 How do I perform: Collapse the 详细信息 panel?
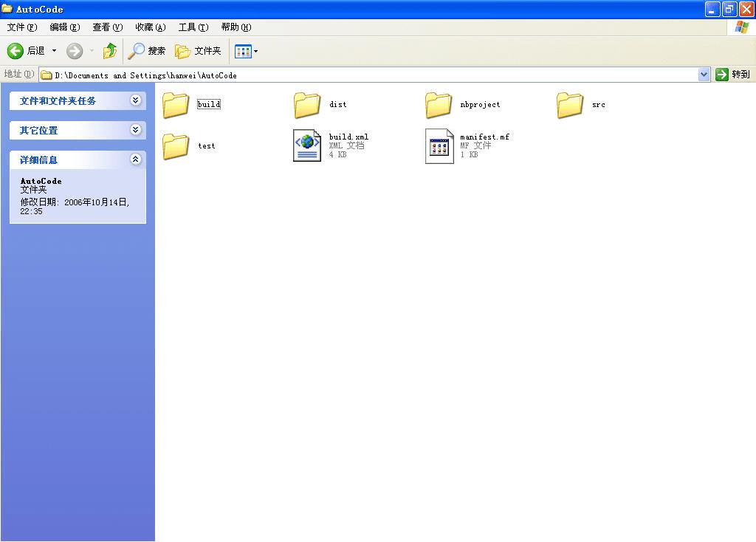point(136,159)
